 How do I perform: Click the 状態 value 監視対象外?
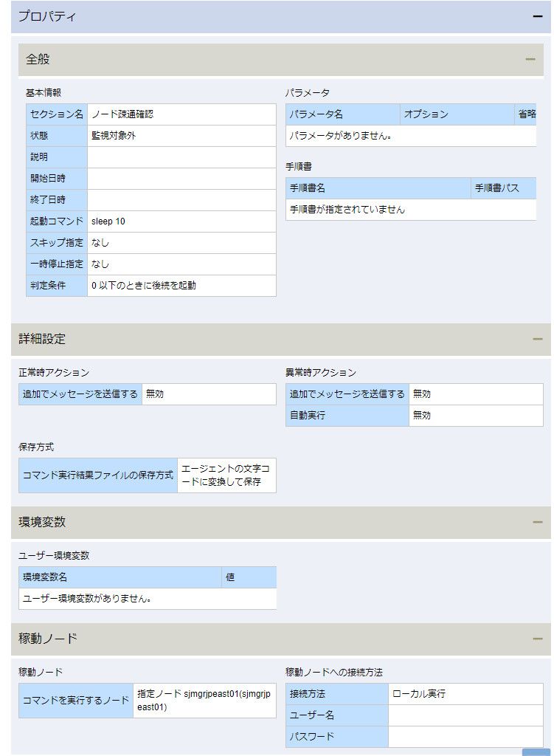point(114,136)
